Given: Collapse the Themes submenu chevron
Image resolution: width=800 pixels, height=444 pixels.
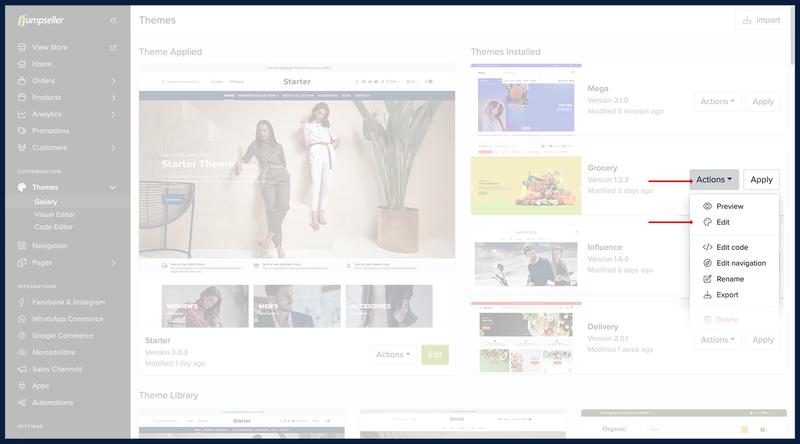Looking at the screenshot, I should pos(113,187).
